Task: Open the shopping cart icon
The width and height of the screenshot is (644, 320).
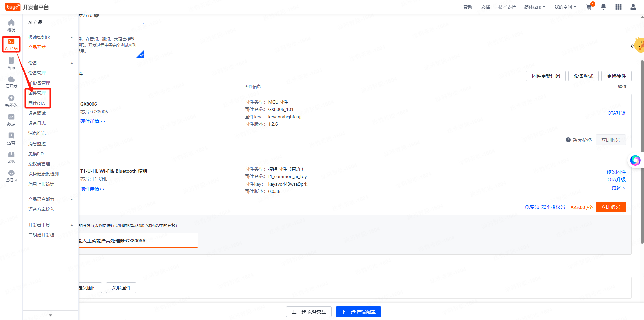Action: [x=589, y=7]
